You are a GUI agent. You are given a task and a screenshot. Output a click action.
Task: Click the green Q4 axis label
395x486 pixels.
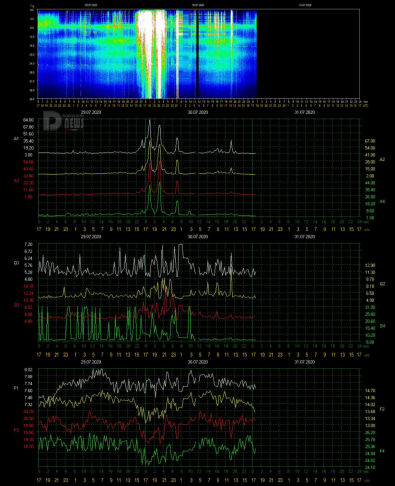pyautogui.click(x=382, y=326)
